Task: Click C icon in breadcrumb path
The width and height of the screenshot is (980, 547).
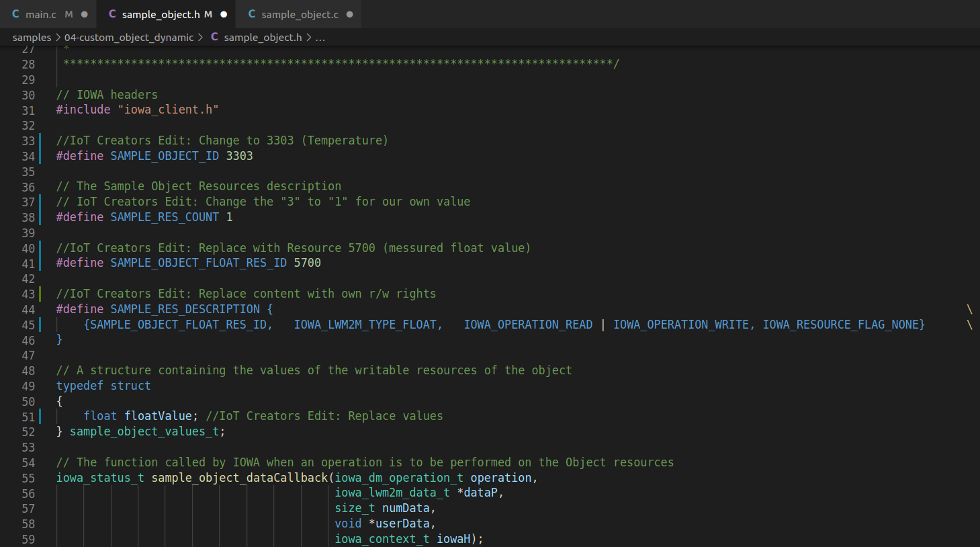Action: tap(214, 37)
